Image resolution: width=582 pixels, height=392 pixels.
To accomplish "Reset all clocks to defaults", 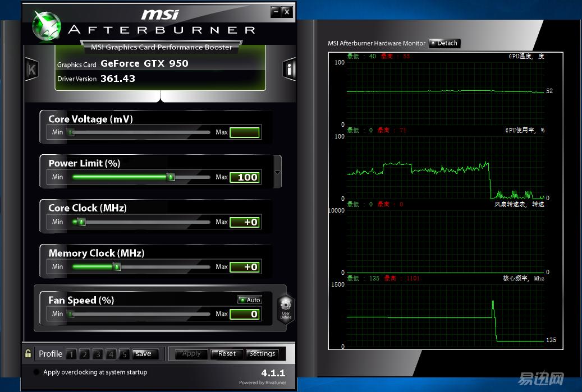I will point(226,354).
